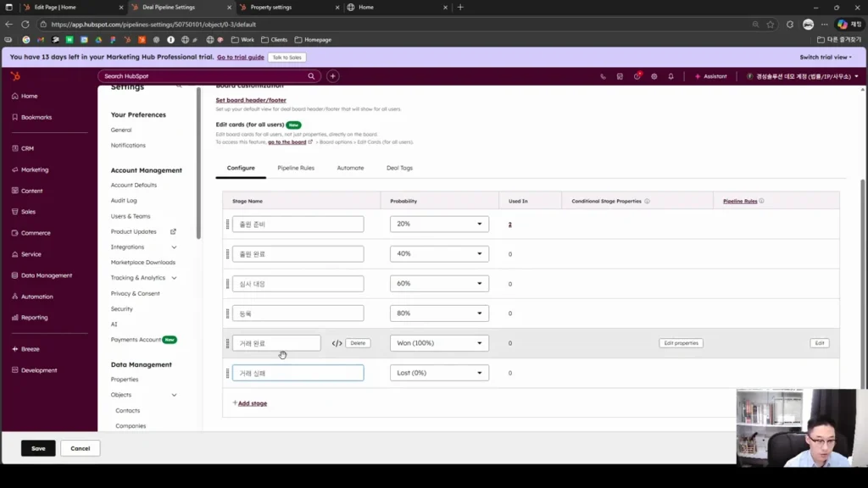868x488 pixels.
Task: Click the stage name field of the 80% row
Action: [298, 313]
